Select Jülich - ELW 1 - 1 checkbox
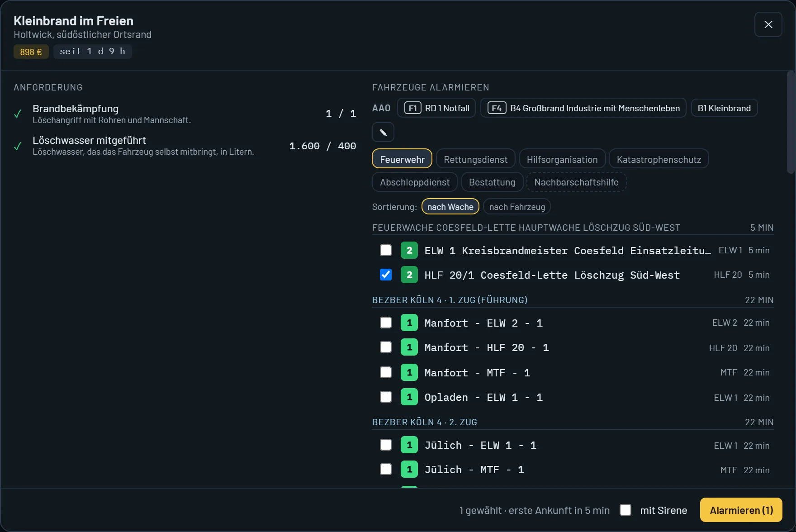This screenshot has width=796, height=532. [386, 445]
